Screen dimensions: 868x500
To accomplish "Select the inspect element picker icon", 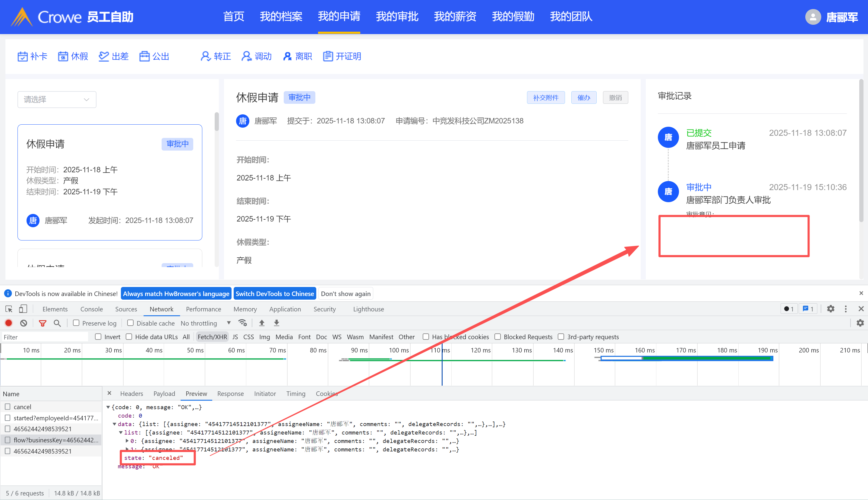I will [x=9, y=309].
